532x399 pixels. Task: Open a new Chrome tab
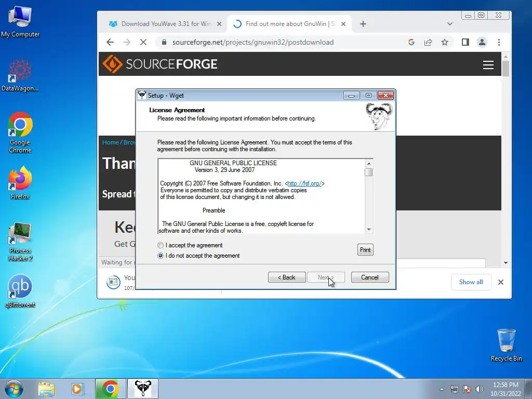pyautogui.click(x=363, y=24)
